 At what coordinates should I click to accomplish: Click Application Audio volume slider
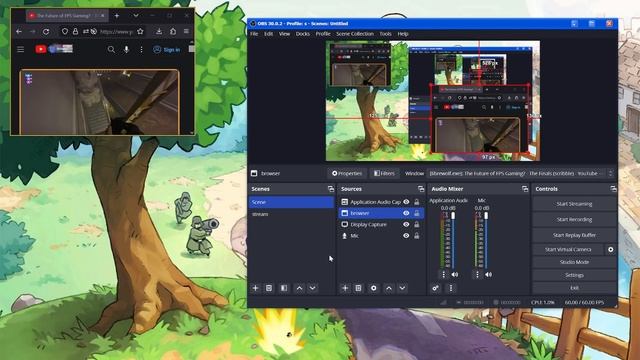pyautogui.click(x=453, y=241)
